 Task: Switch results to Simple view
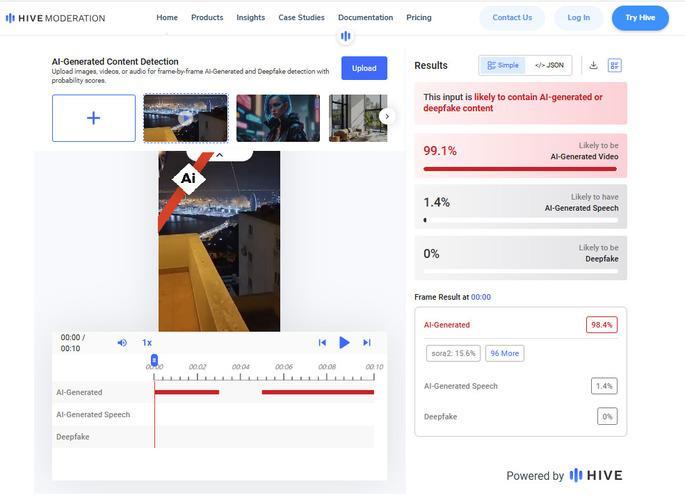click(503, 65)
